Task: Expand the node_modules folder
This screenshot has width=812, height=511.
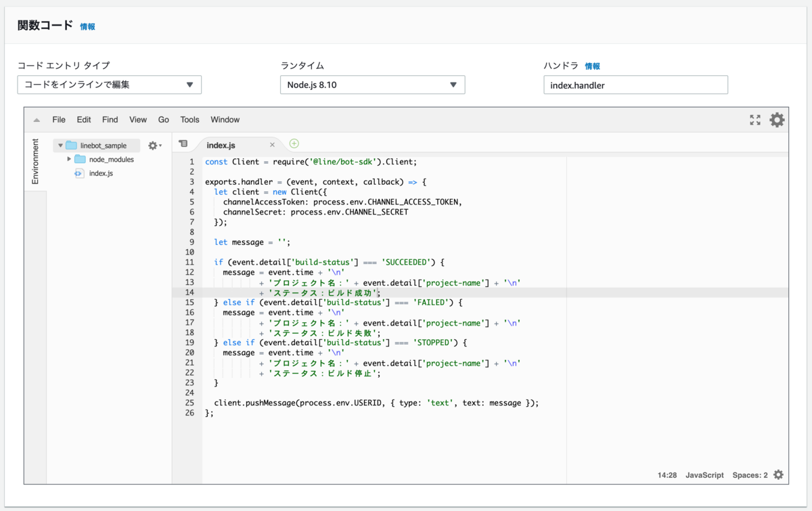Action: point(69,159)
